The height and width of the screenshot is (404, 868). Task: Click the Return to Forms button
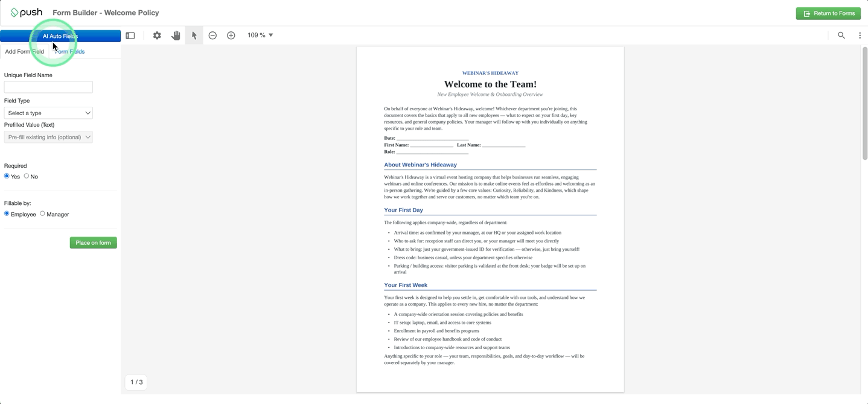[x=828, y=13]
